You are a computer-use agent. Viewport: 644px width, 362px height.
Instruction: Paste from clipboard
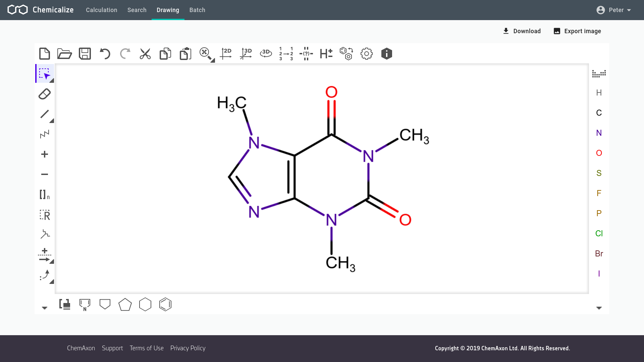point(185,54)
